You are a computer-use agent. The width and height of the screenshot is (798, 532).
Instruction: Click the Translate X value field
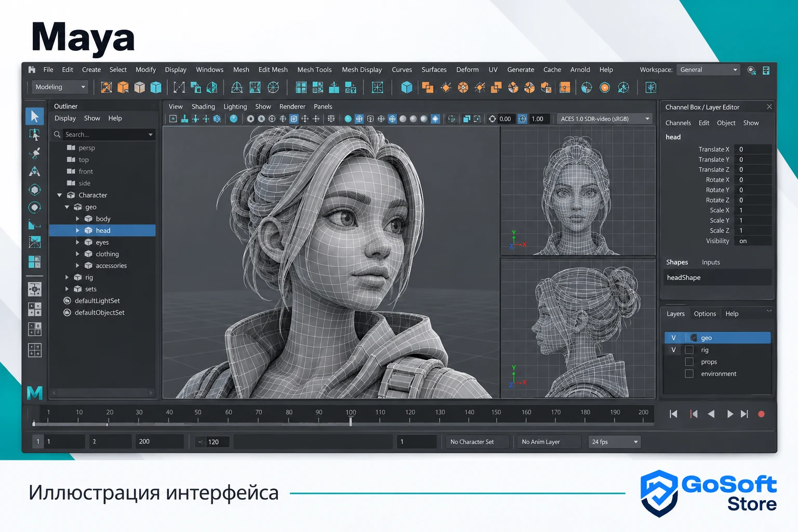[753, 149]
